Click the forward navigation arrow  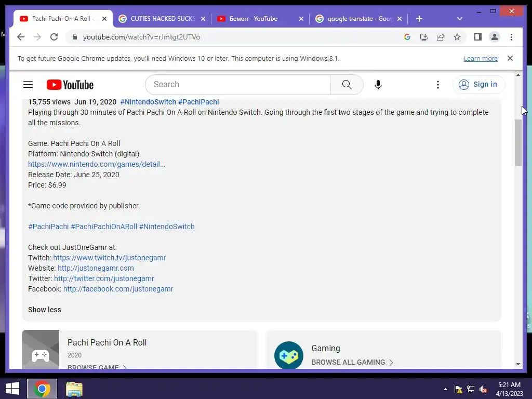(x=37, y=37)
